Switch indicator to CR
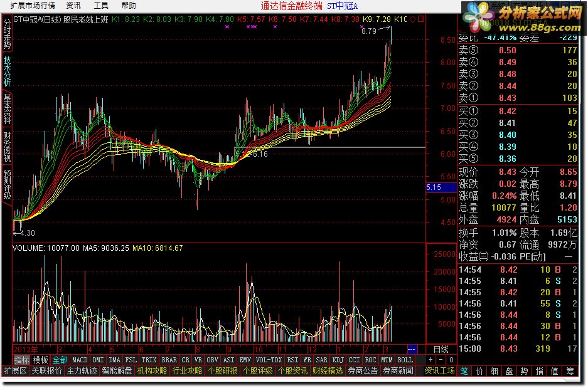 pyautogui.click(x=186, y=360)
